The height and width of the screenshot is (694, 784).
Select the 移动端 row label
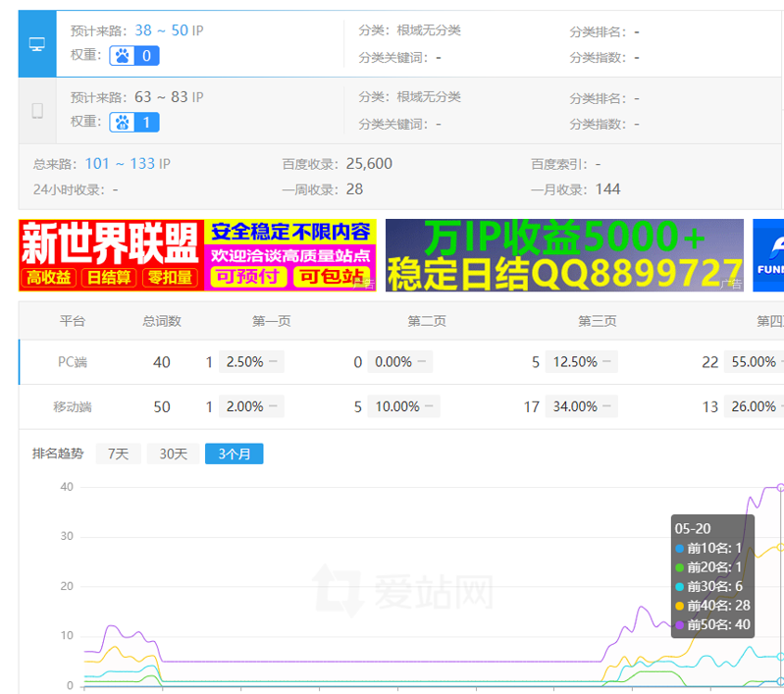(73, 406)
